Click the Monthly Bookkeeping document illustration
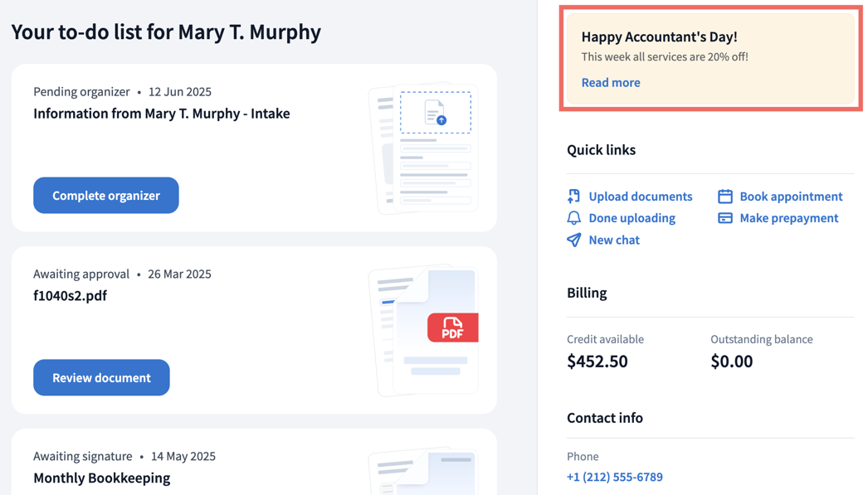Screen dimensions: 868x495 pos(424,472)
